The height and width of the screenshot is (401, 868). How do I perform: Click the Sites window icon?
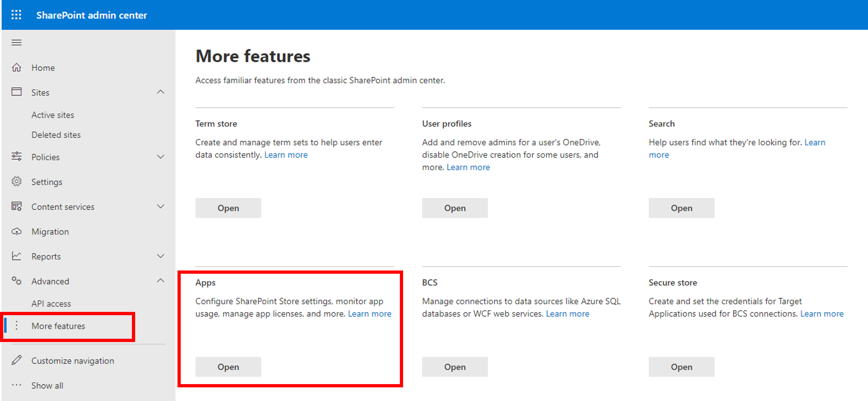pos(16,92)
